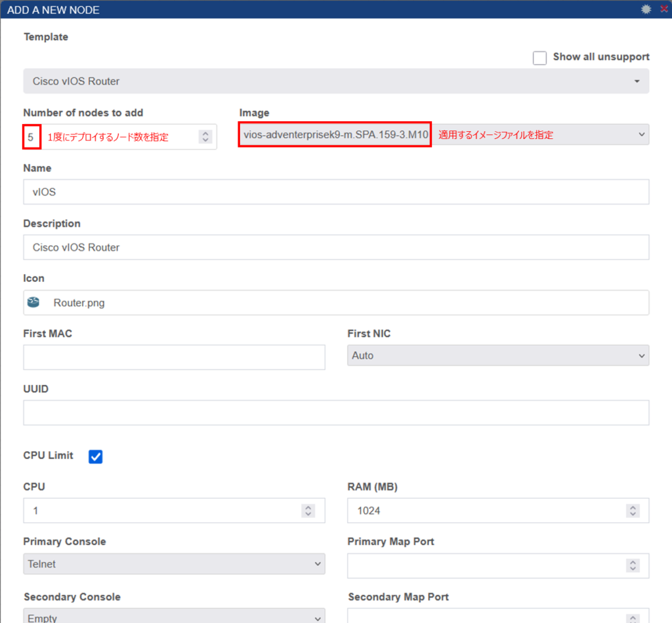Select the UUID input field
The width and height of the screenshot is (672, 623).
[336, 412]
